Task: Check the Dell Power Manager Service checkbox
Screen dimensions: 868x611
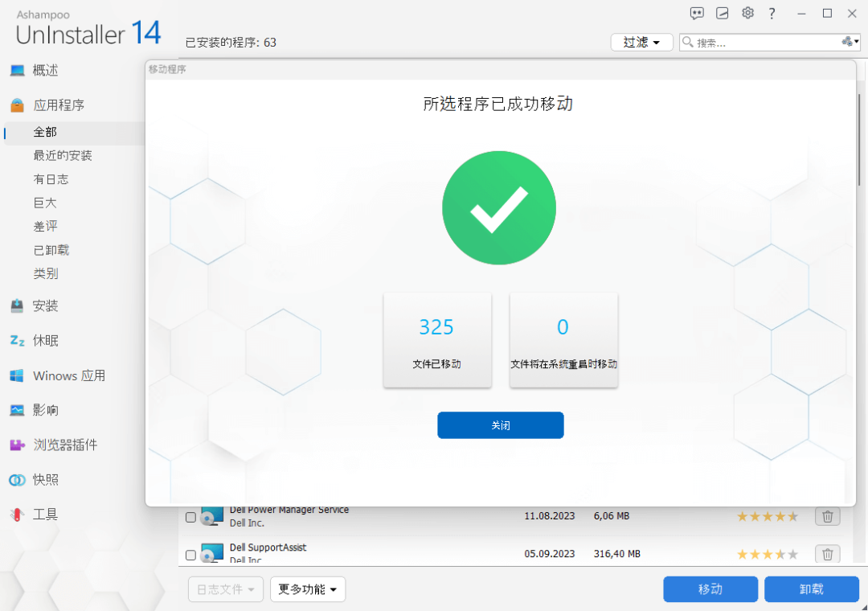Action: 190,517
